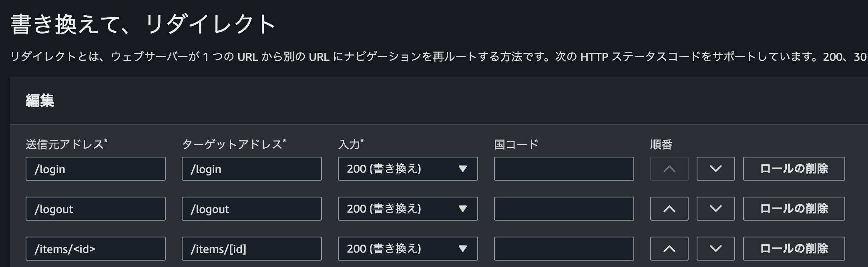This screenshot has height=267, width=868.
Task: Click the target address field containing /items/[id]
Action: point(251,248)
